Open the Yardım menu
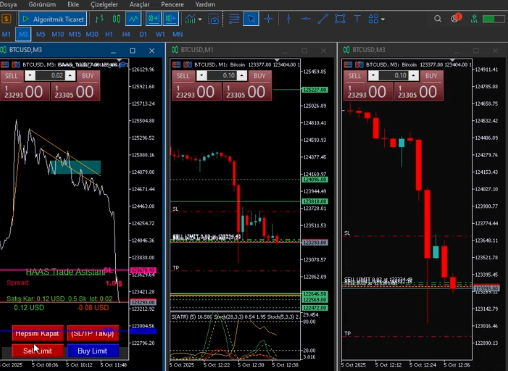 click(x=205, y=4)
